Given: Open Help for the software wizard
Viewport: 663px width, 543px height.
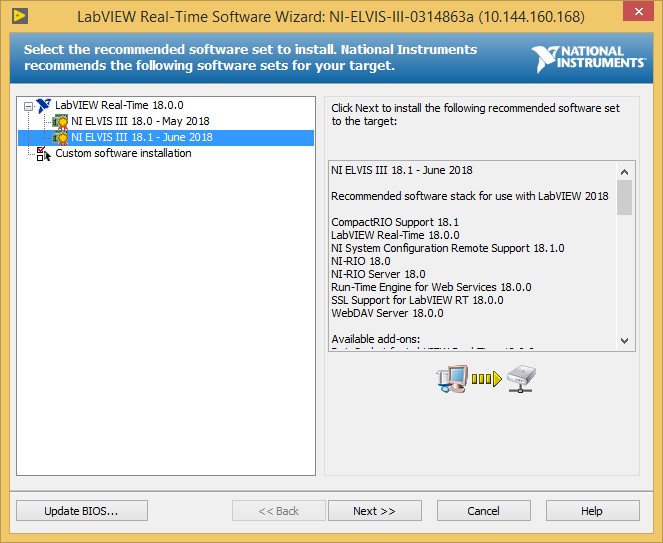Looking at the screenshot, I should point(591,511).
